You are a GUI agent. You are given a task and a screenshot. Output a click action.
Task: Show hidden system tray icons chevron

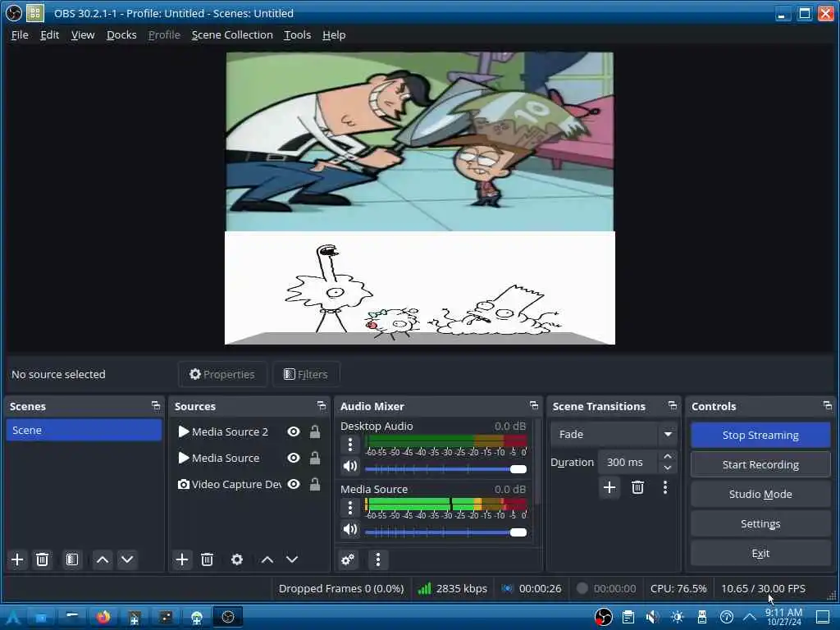point(750,617)
